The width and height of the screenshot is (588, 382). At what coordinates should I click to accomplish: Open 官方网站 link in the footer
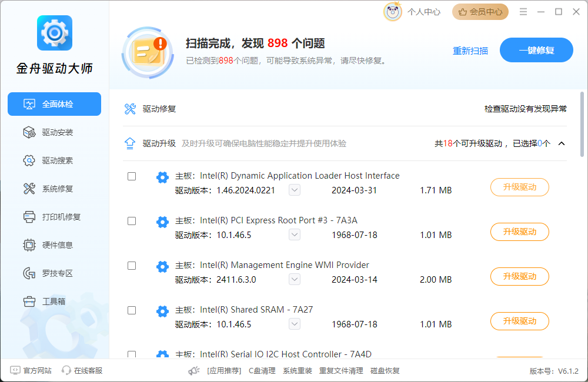tap(38, 371)
